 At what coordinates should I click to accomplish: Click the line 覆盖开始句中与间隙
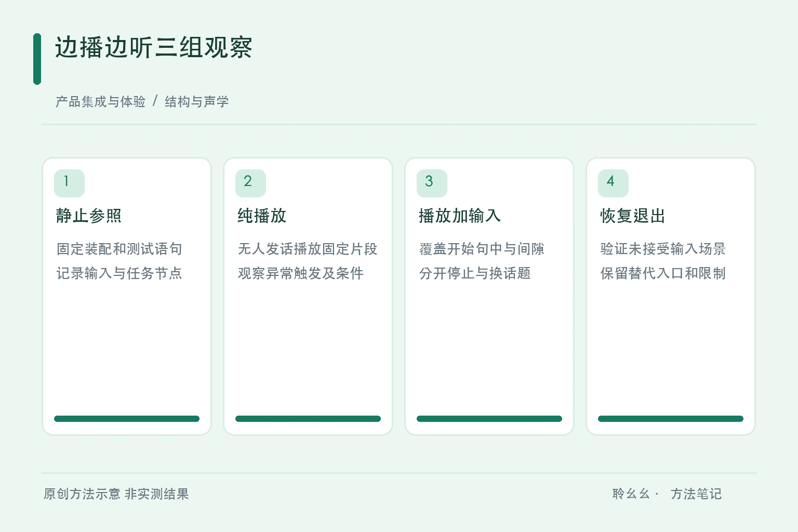point(482,249)
